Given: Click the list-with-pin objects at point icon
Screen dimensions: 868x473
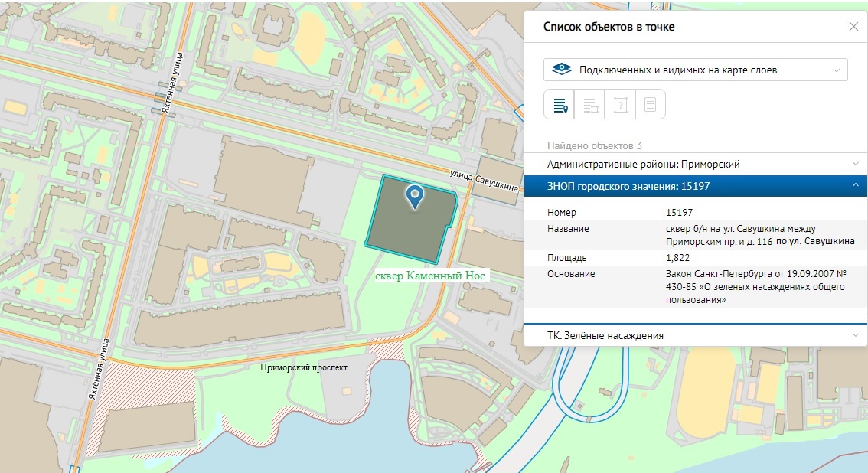Looking at the screenshot, I should [560, 105].
